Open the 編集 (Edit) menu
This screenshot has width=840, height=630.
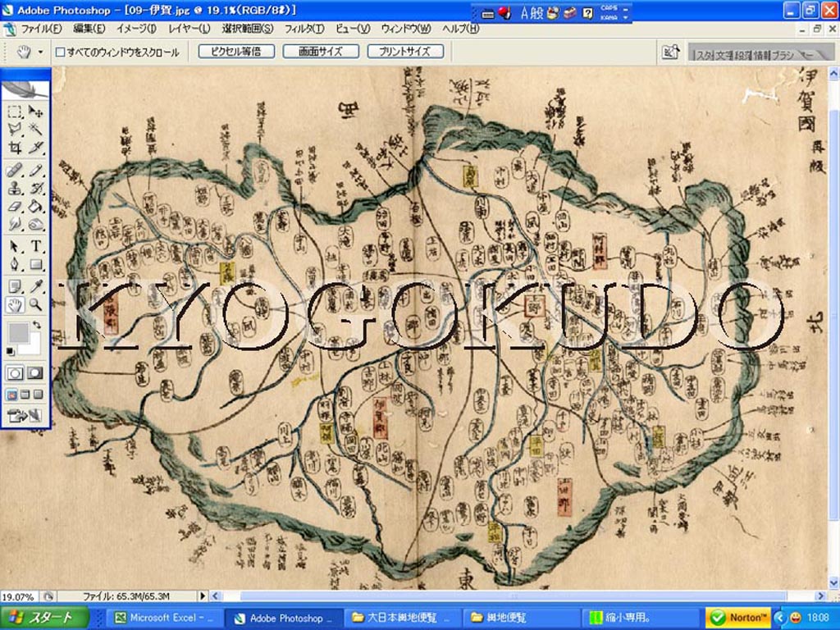tap(89, 29)
